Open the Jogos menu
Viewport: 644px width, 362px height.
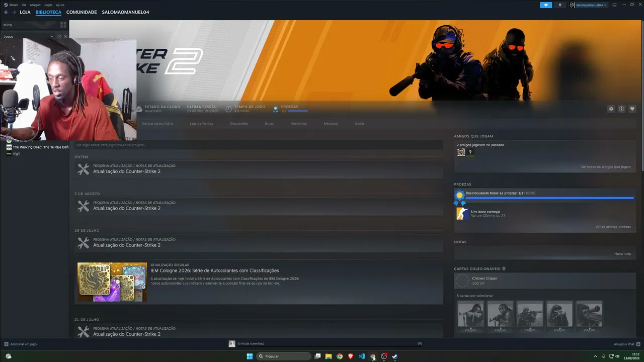pos(48,5)
